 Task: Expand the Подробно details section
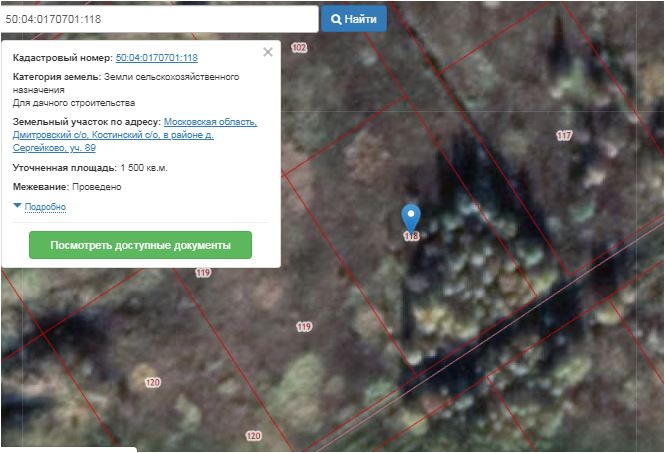click(x=44, y=207)
